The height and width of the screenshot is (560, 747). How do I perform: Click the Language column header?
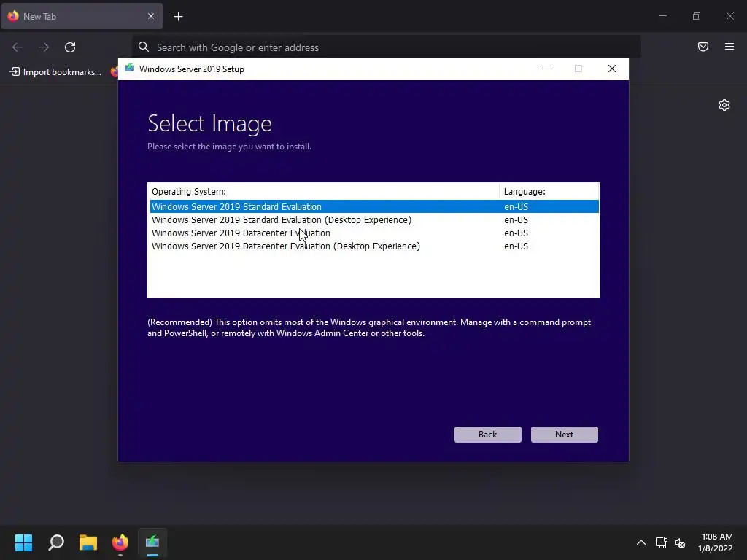[549, 192]
